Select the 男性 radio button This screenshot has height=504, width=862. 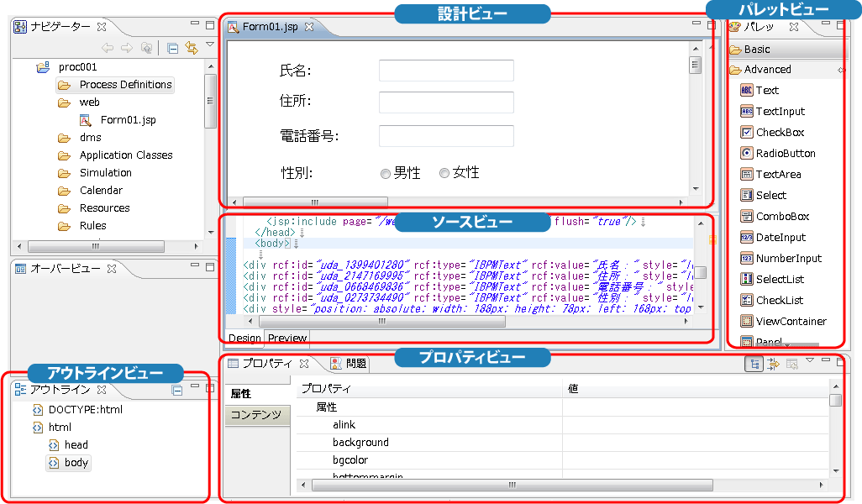coord(386,174)
